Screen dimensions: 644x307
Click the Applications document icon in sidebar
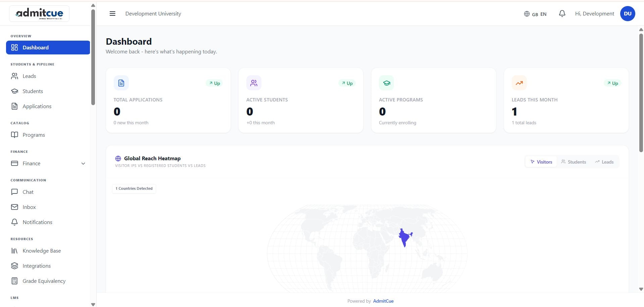14,106
